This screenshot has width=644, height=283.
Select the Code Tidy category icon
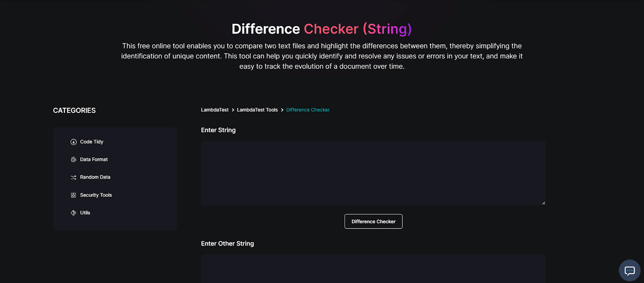[73, 141]
